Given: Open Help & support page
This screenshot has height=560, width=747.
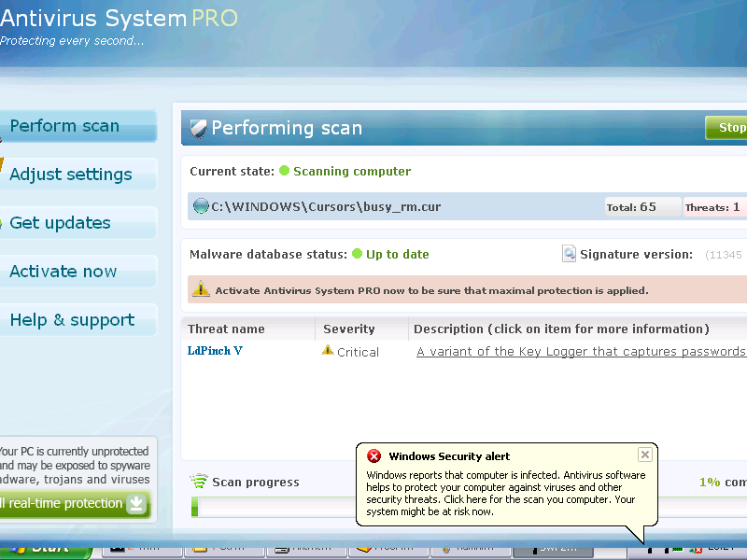Looking at the screenshot, I should (x=72, y=320).
